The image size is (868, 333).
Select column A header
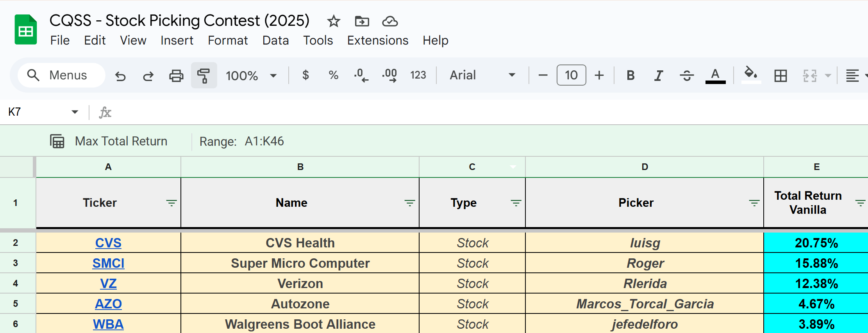(x=108, y=167)
